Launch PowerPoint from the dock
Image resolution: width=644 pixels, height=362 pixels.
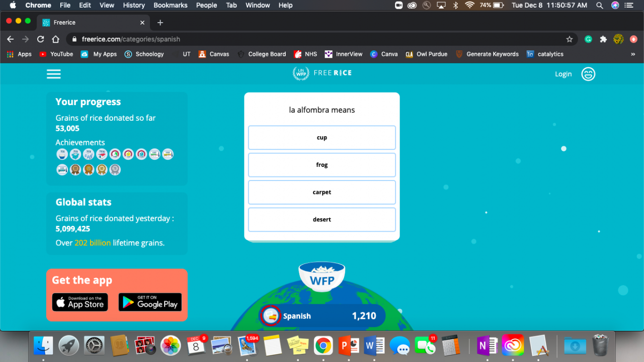click(x=349, y=345)
